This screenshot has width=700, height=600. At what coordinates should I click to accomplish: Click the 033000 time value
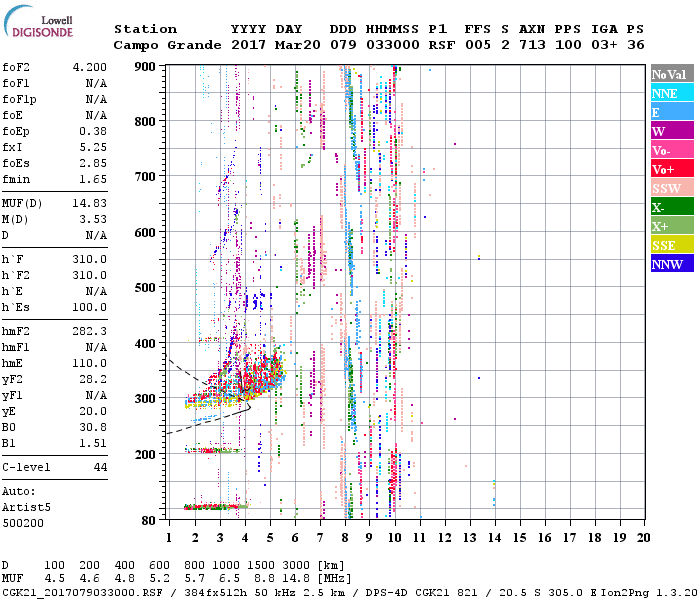[393, 45]
